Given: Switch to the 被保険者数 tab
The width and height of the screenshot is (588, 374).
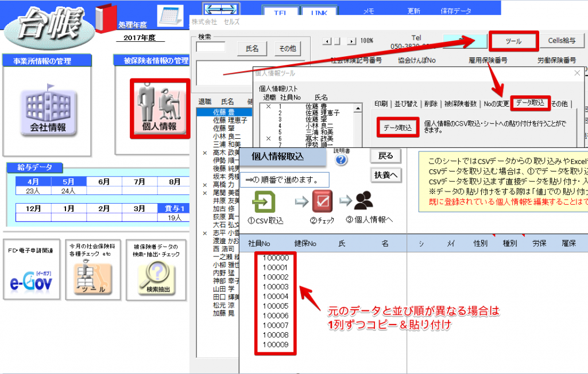Looking at the screenshot, I should (461, 104).
